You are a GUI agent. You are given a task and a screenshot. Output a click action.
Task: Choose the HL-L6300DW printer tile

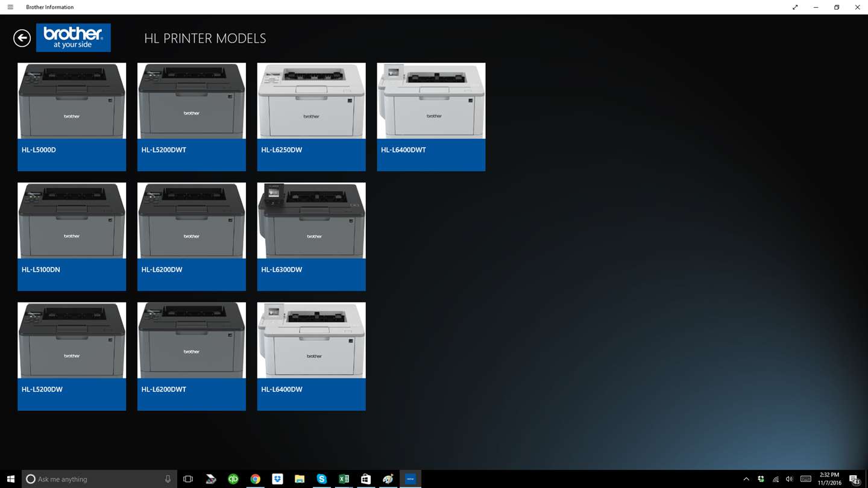[x=311, y=237]
